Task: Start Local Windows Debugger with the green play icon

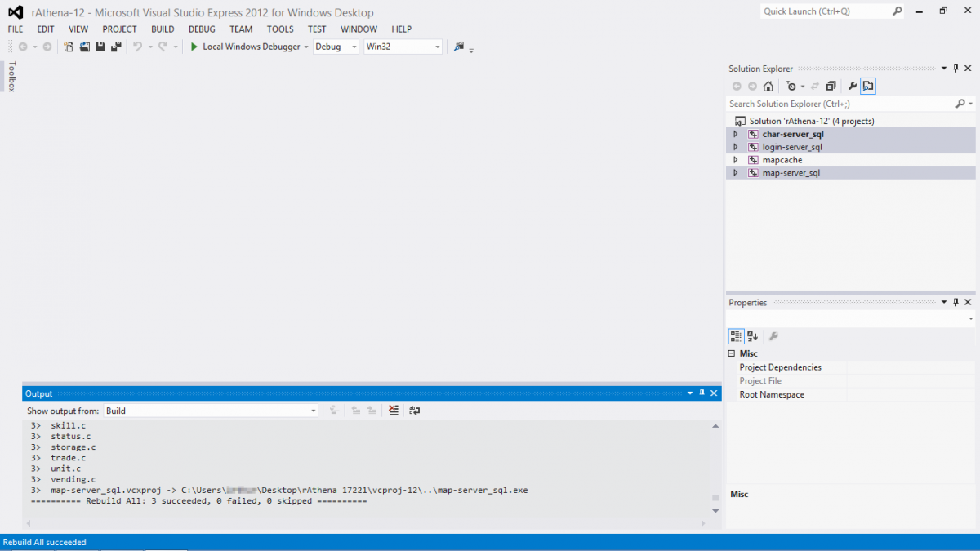Action: (194, 47)
